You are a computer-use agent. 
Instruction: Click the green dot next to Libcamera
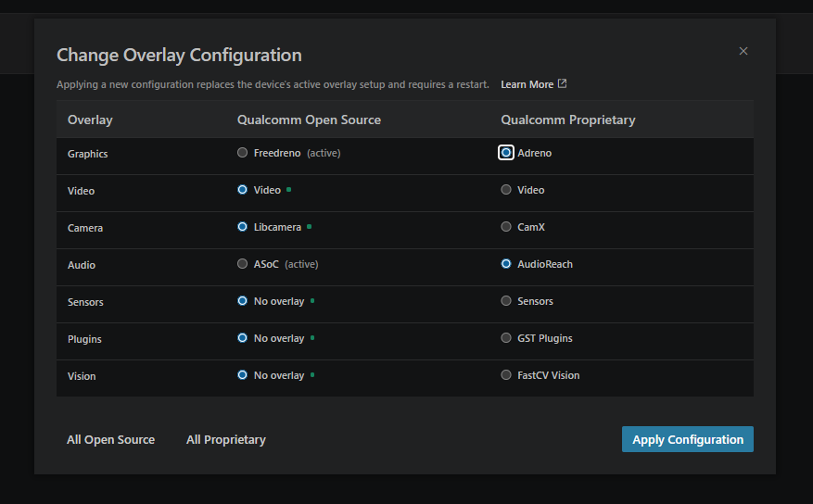[309, 226]
